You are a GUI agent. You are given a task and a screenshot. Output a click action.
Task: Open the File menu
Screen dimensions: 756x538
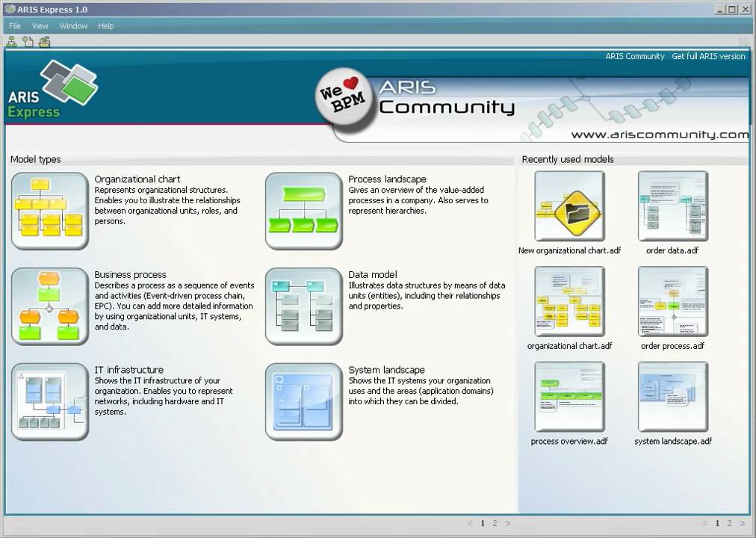point(15,26)
